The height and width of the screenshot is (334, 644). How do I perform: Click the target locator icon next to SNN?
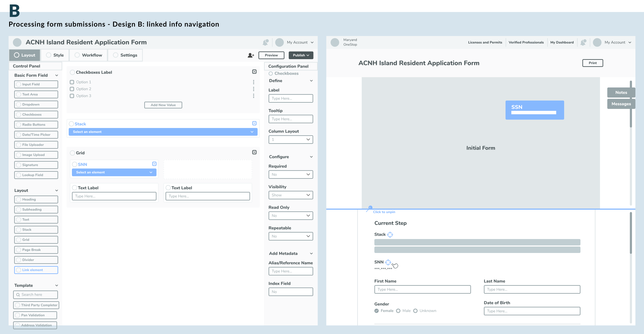click(388, 262)
